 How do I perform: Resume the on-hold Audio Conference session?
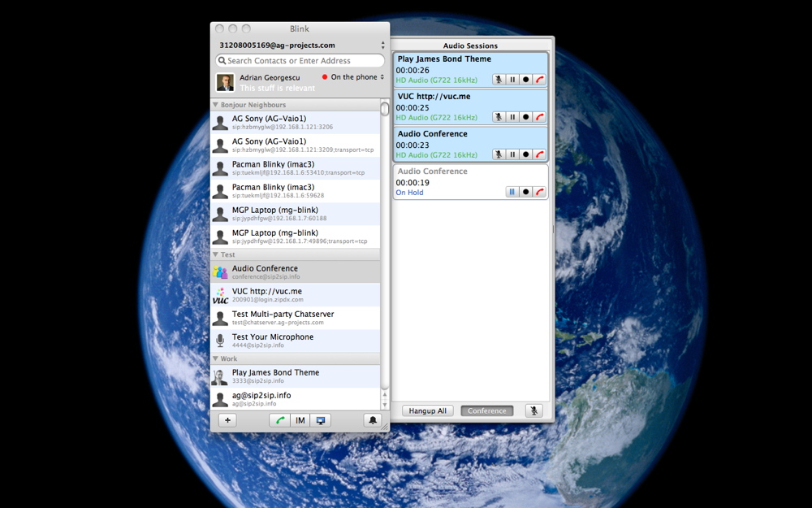(x=512, y=192)
